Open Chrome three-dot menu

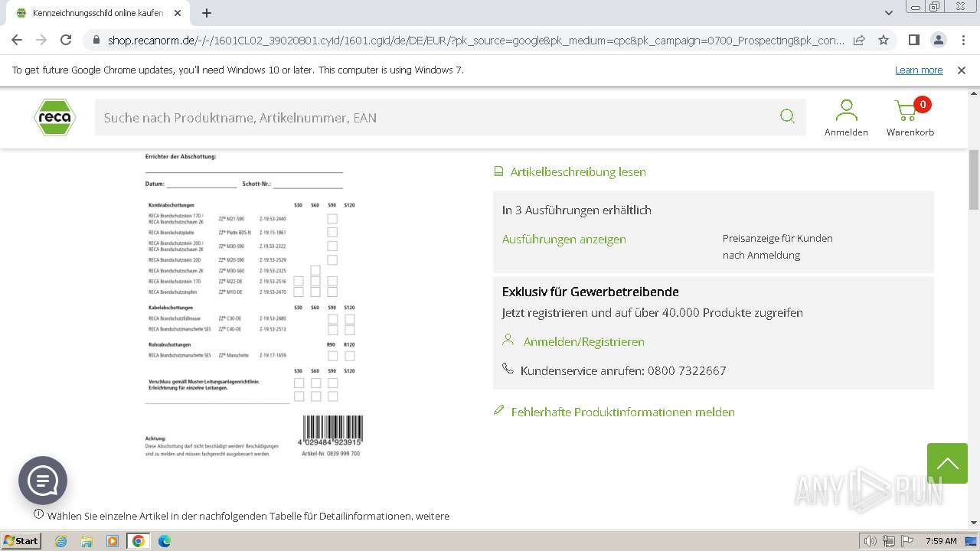pyautogui.click(x=962, y=40)
